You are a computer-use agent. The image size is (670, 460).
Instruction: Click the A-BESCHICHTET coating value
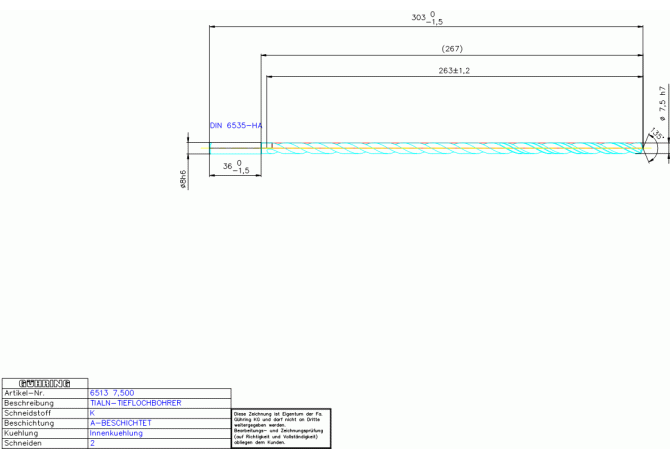pyautogui.click(x=120, y=423)
